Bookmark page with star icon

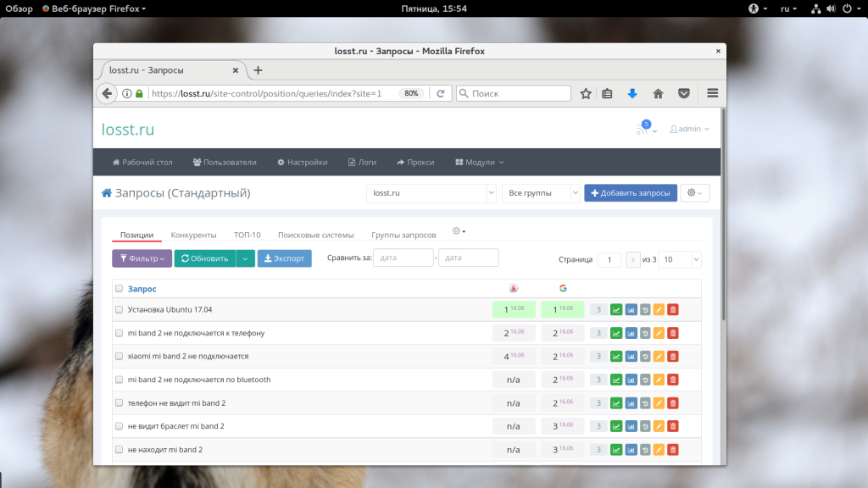586,94
